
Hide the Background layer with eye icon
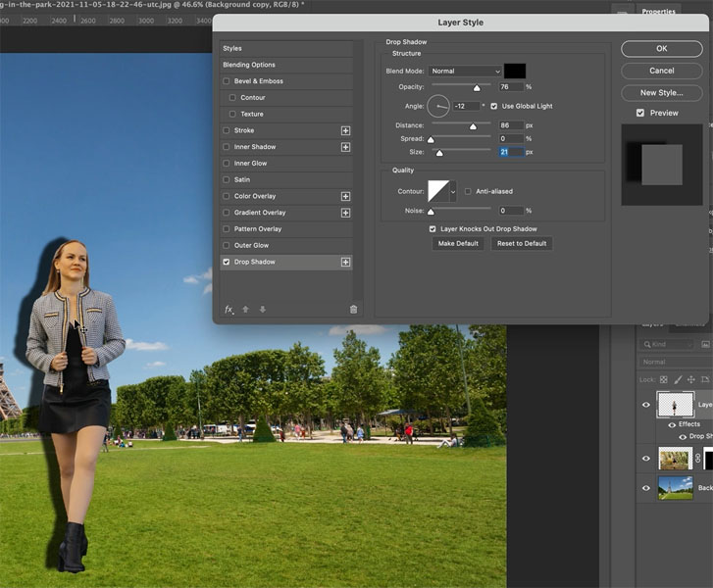(645, 487)
